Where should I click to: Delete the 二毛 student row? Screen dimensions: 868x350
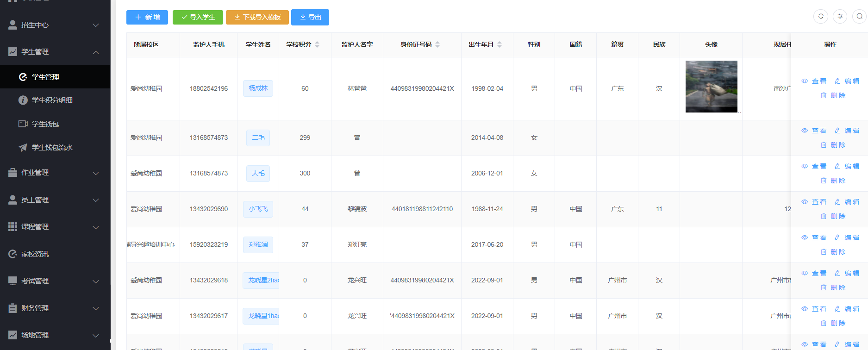click(x=833, y=145)
